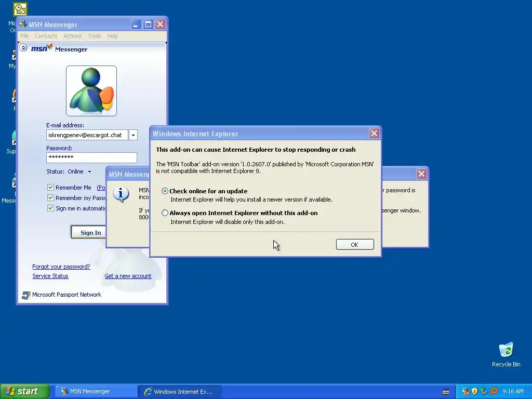Toggle the Remember my Password checkbox
The image size is (532, 399).
(x=50, y=198)
